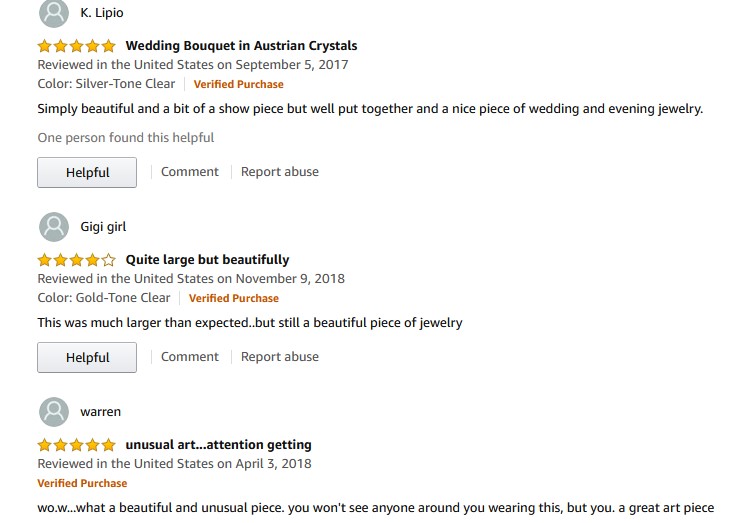The image size is (734, 523).
Task: Click Gigi girl's profile avatar icon
Action: coord(53,226)
